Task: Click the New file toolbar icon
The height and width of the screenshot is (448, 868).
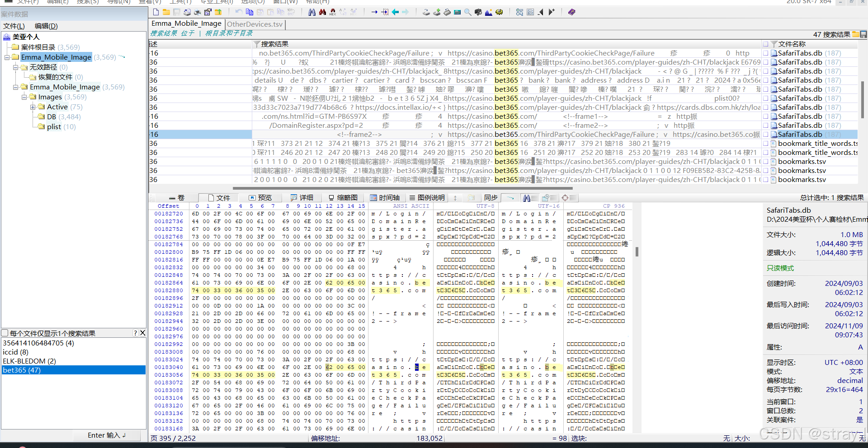Action: click(156, 12)
